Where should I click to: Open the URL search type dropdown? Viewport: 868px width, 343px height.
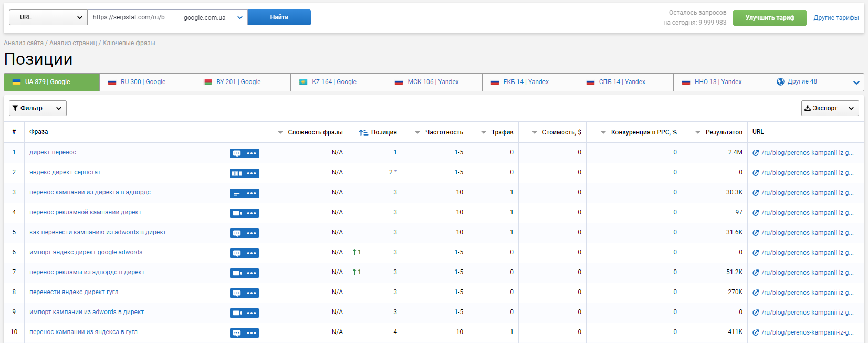coord(48,17)
